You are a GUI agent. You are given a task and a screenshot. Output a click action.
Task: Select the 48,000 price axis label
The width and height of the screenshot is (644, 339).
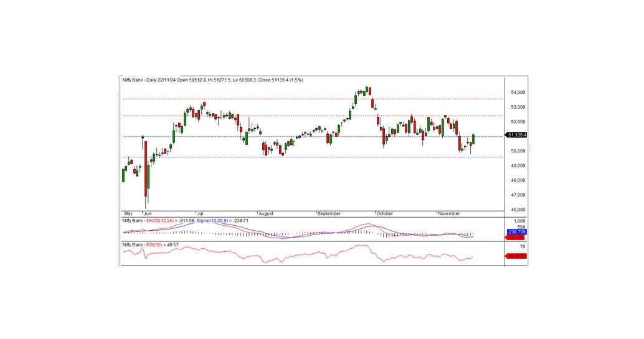point(518,180)
